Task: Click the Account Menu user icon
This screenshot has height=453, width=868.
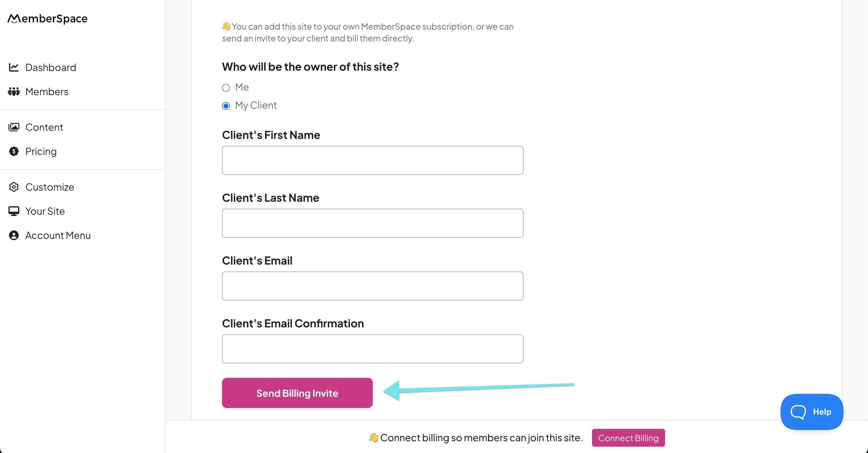Action: pos(14,236)
